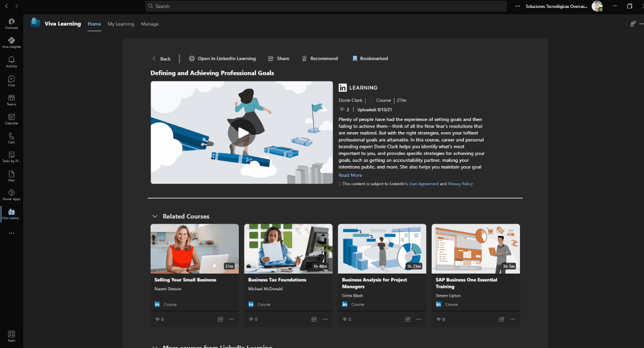
Task: Open the Calendar app
Action: pyautogui.click(x=12, y=119)
